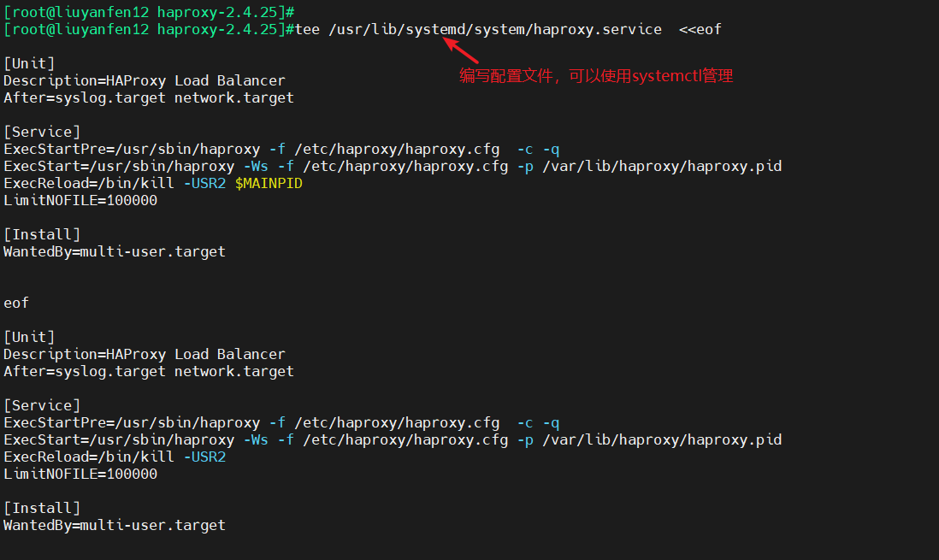Image resolution: width=939 pixels, height=560 pixels.
Task: Click "ExecReload=/bin/kill" on the line containing $MAINPID
Action: coord(89,183)
